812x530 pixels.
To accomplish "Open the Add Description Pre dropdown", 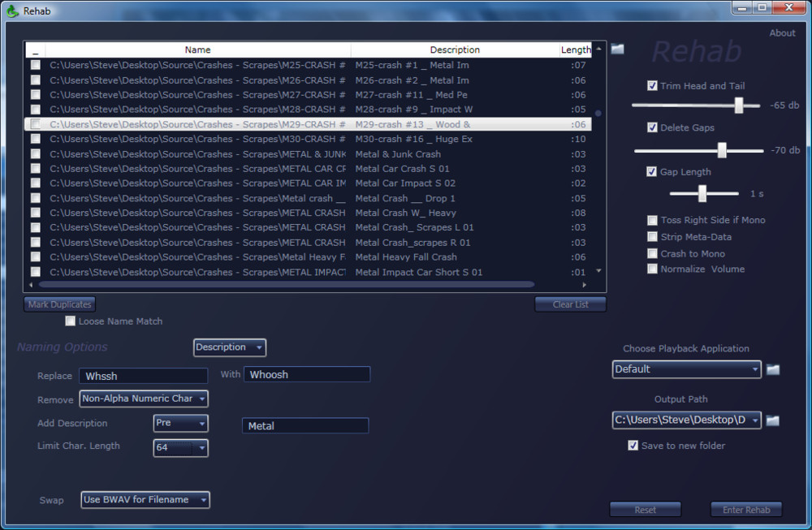I will (181, 424).
